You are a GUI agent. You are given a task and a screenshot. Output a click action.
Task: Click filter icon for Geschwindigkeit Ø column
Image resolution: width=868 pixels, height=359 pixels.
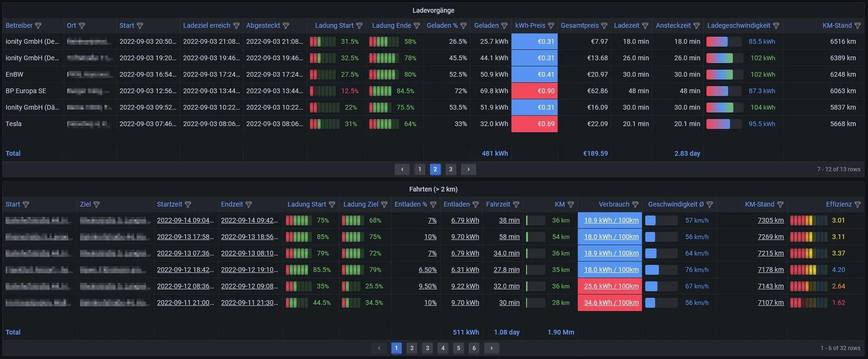coord(710,205)
